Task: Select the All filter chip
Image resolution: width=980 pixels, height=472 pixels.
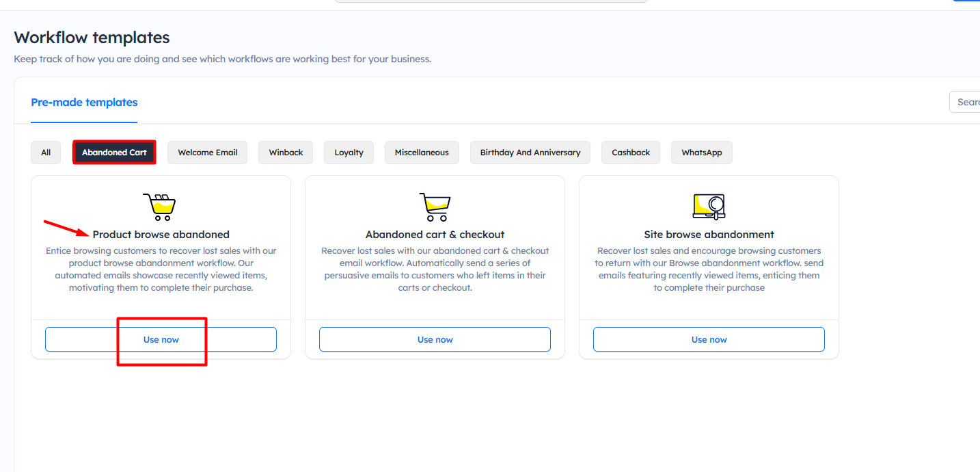Action: (x=46, y=153)
